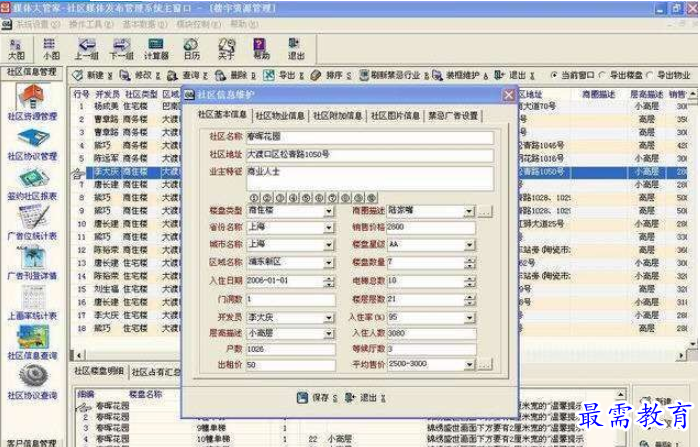
Task: Click into the 社区名称 field
Action: 370,137
